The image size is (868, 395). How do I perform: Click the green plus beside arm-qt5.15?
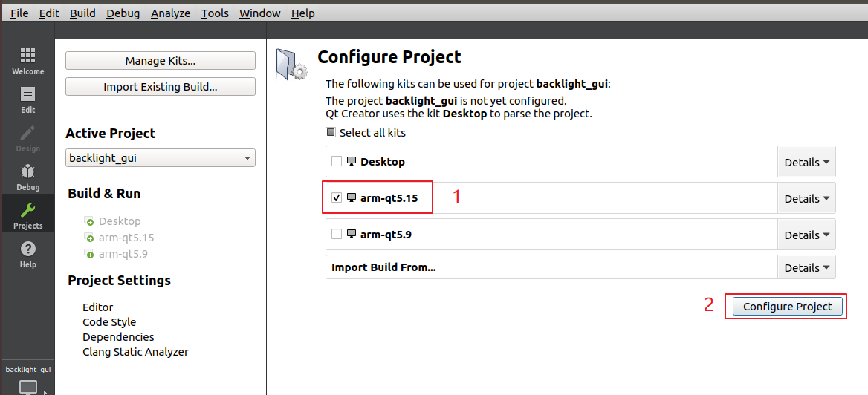point(89,238)
